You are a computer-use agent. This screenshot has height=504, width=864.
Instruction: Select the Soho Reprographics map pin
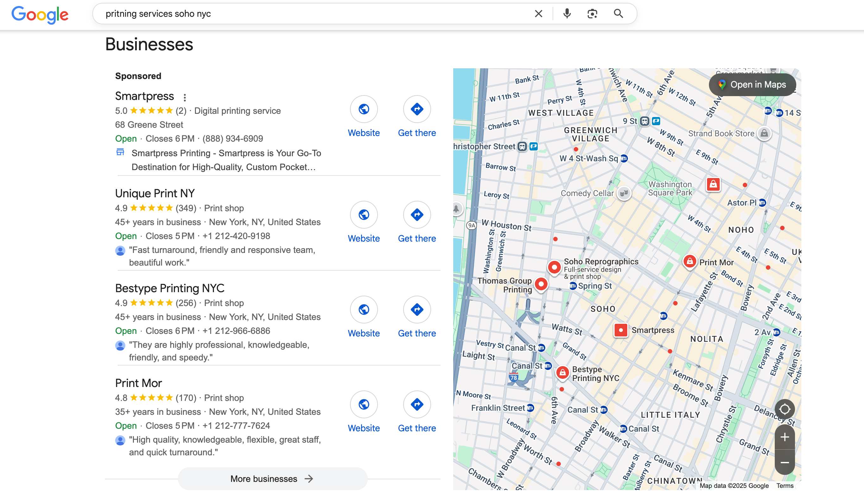point(554,267)
